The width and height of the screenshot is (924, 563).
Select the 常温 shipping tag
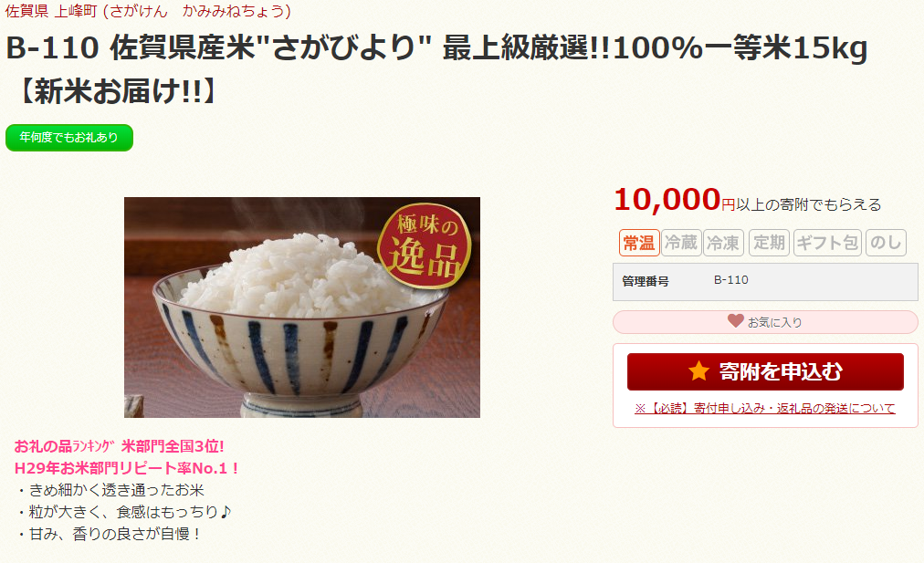(639, 243)
